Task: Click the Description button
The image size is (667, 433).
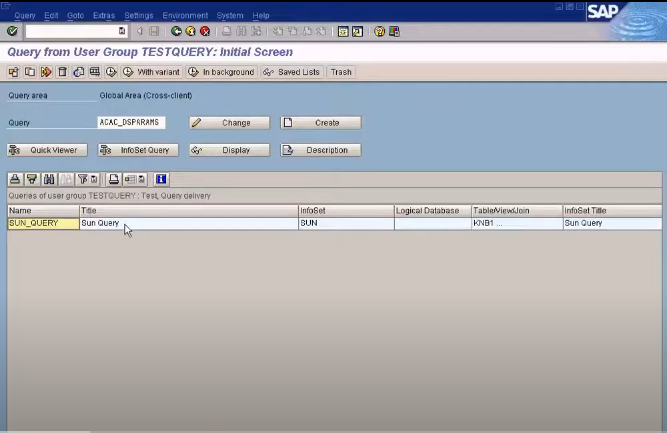Action: (321, 150)
